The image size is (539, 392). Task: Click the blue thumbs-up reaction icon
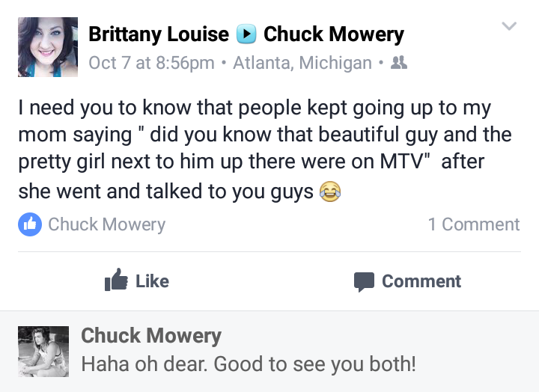click(x=30, y=224)
